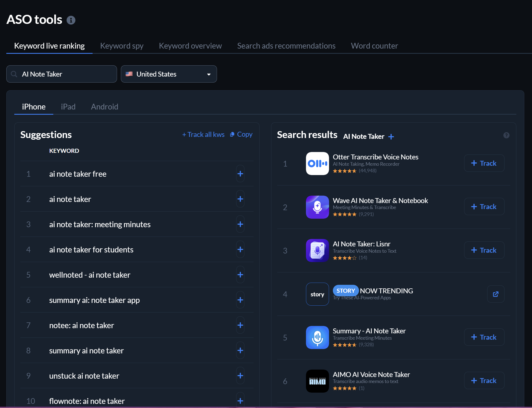Add 'notee: ai note taker' via plus icon

240,325
